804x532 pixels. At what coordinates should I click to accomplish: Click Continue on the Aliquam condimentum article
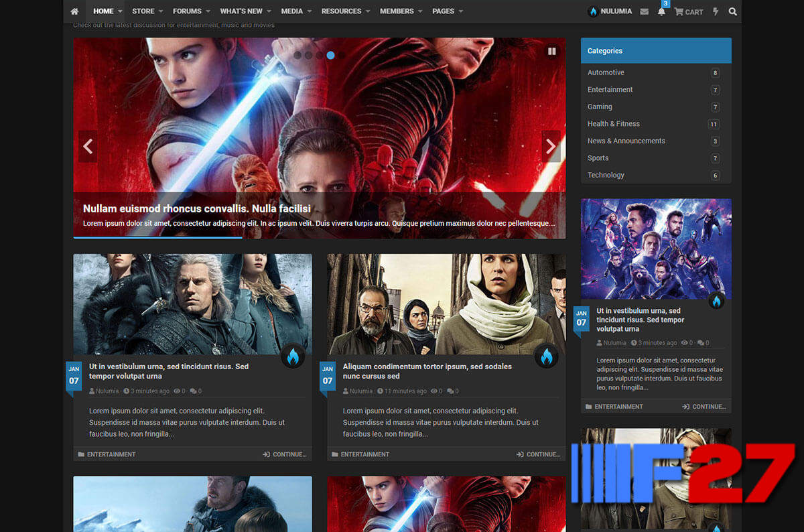tap(539, 454)
